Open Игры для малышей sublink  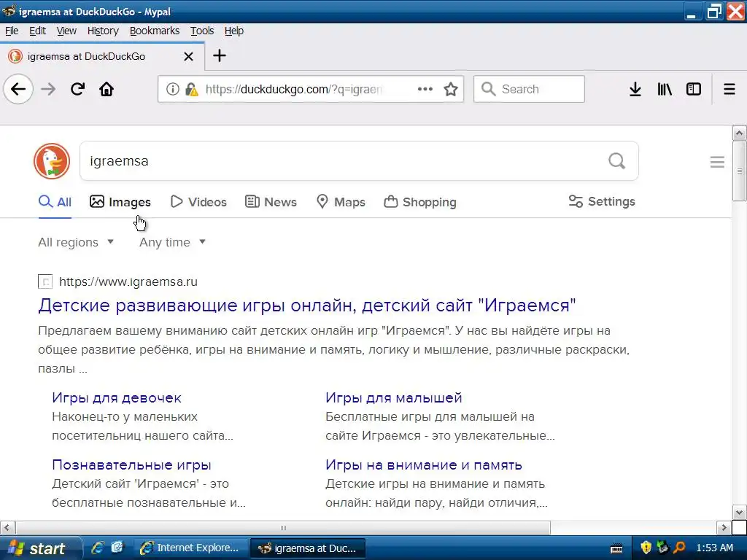pyautogui.click(x=393, y=397)
